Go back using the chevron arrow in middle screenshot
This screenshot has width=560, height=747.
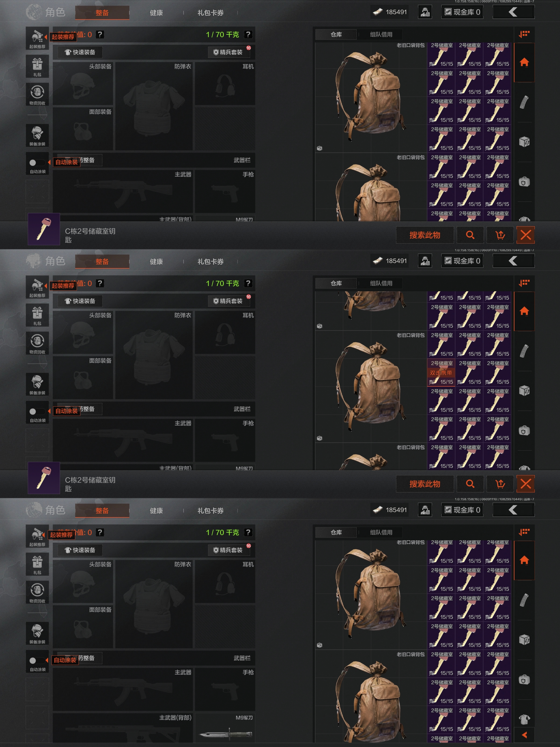(x=513, y=261)
